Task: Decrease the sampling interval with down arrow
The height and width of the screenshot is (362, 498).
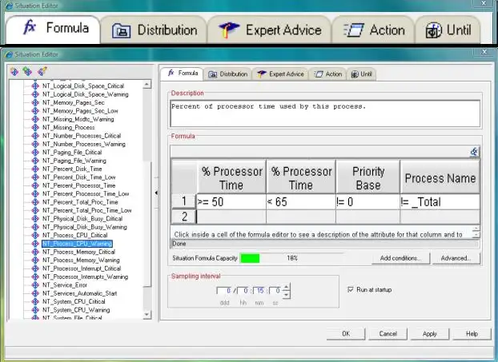Action: click(286, 294)
